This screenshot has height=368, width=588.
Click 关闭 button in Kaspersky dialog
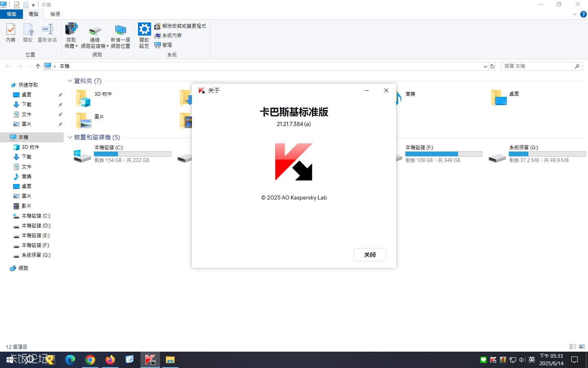click(370, 255)
